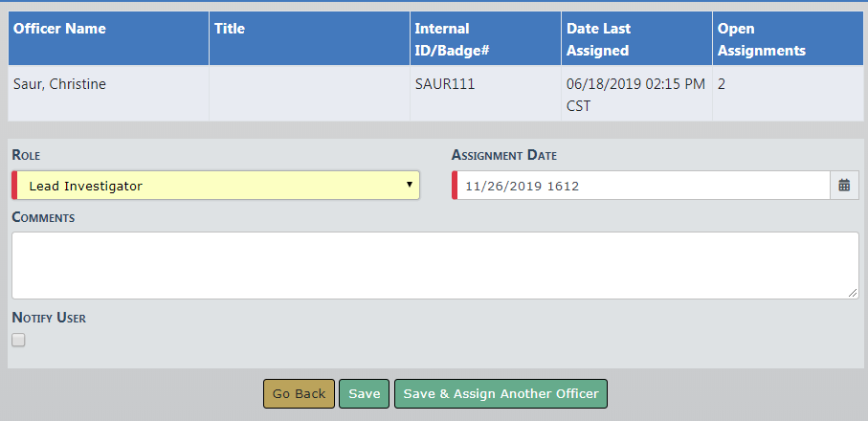The width and height of the screenshot is (868, 421).
Task: Click into the Assignment Date field
Action: 641,186
